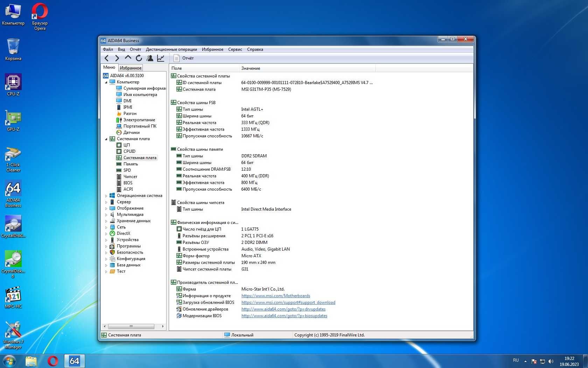The image size is (588, 368).
Task: Open the Избранное menu in menu bar
Action: point(212,49)
